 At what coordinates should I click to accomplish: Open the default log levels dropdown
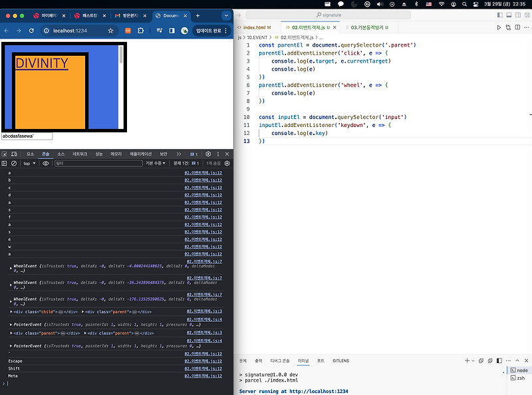156,163
